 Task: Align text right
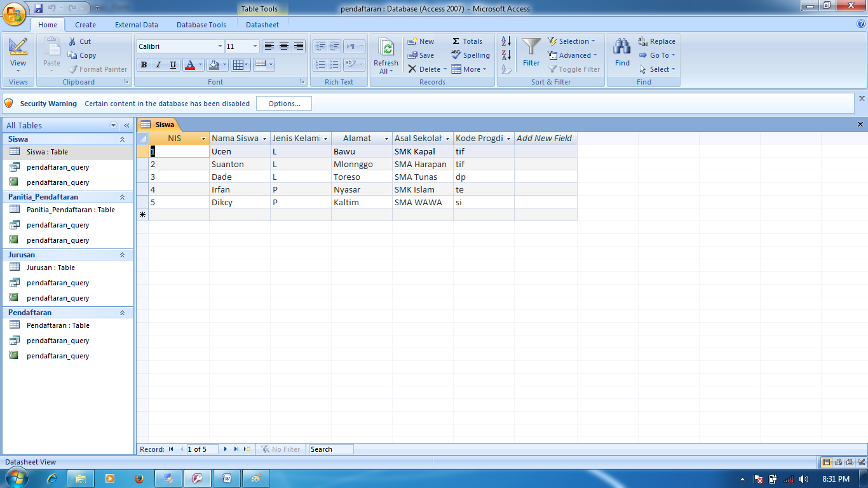pyautogui.click(x=299, y=46)
